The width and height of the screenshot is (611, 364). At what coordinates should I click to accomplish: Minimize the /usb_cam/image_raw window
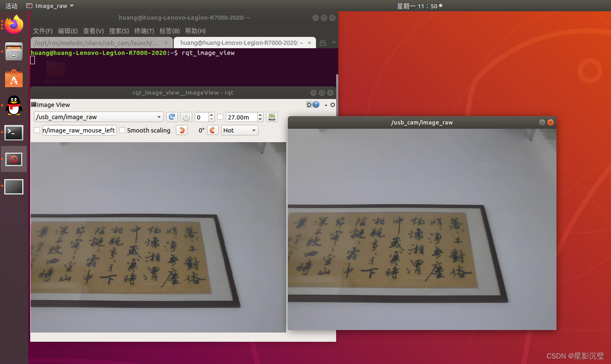point(542,122)
